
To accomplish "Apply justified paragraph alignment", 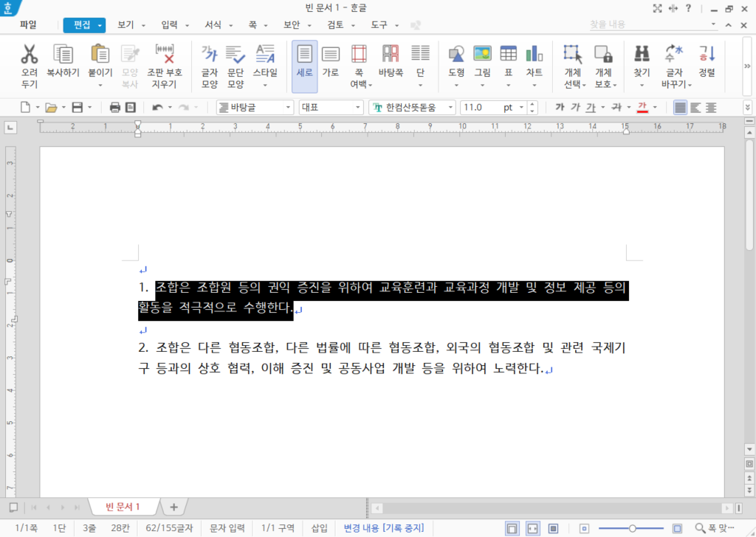I will pos(680,108).
